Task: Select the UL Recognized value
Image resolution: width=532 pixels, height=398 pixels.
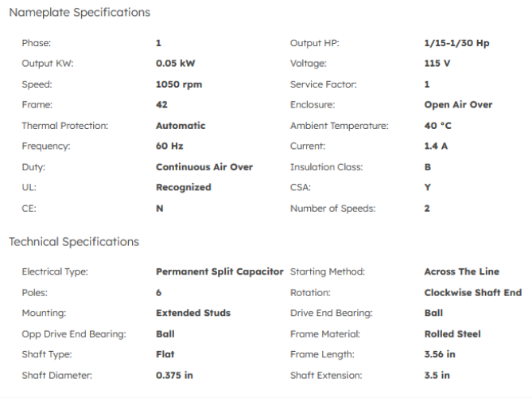Action: [x=184, y=188]
